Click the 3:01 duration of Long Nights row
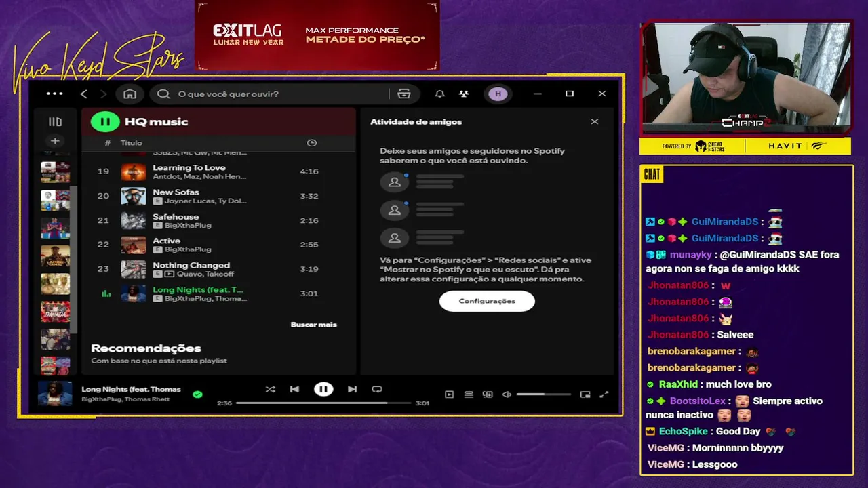The width and height of the screenshot is (868, 488). coord(309,293)
